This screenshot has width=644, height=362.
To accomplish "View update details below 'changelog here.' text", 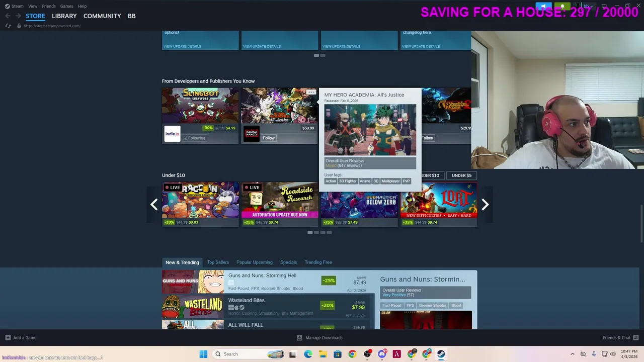I will [x=421, y=46].
